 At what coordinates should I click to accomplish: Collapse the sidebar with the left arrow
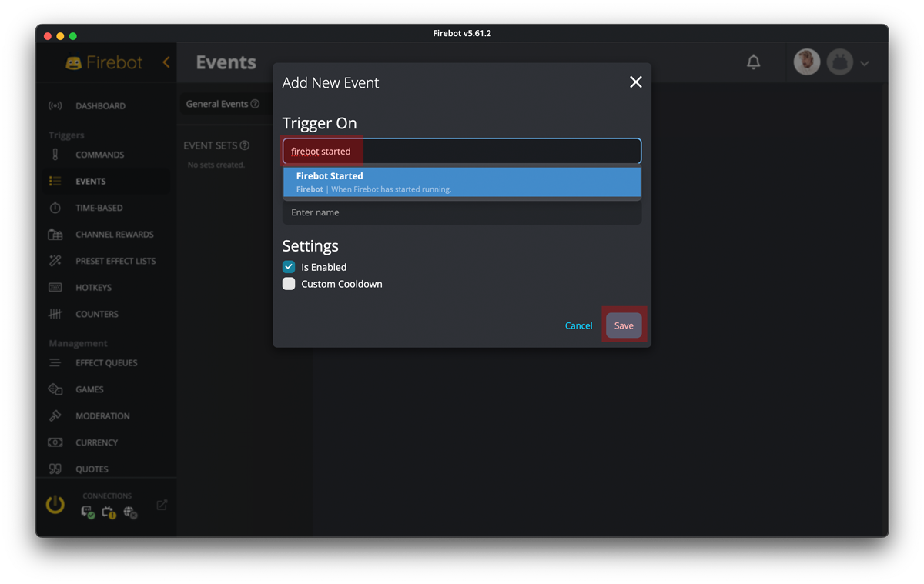pos(166,62)
